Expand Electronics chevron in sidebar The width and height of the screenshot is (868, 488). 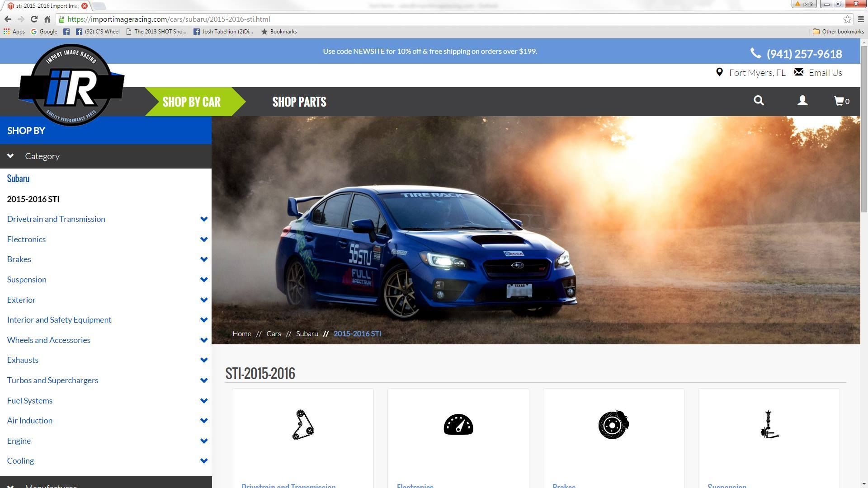204,239
